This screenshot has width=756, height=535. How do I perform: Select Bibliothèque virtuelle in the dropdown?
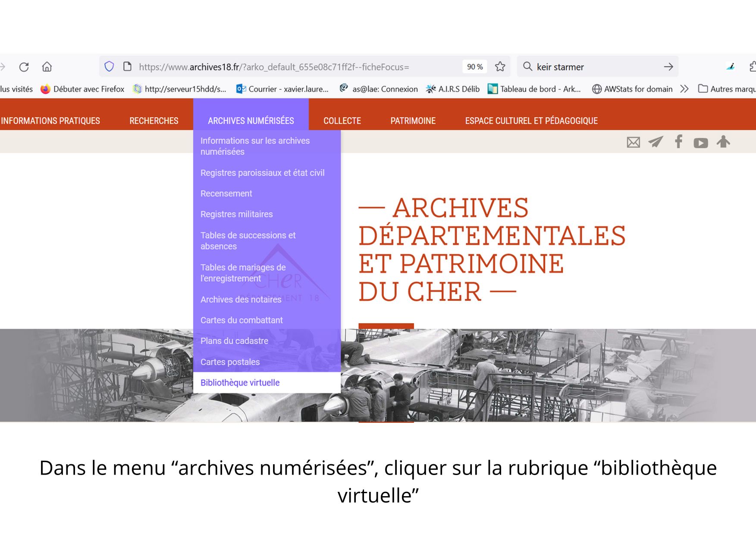[240, 383]
